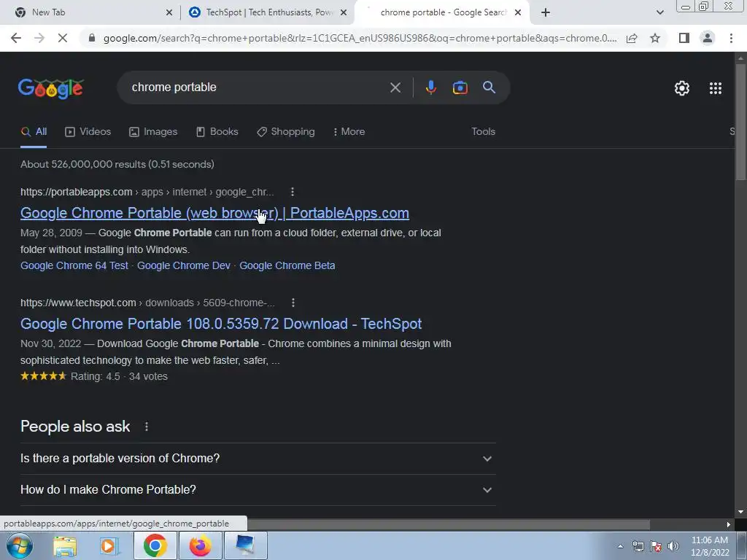This screenshot has height=560, width=747.
Task: Open the Google apps grid
Action: (x=715, y=88)
